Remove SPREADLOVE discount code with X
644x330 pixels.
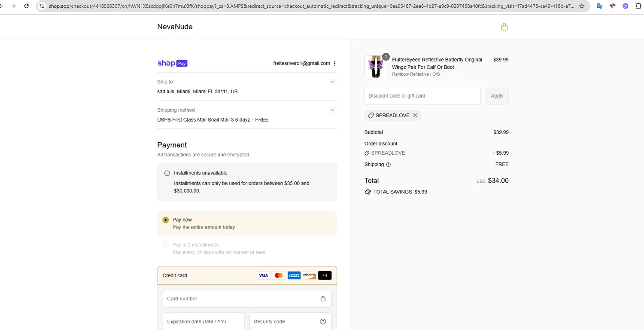coord(415,116)
